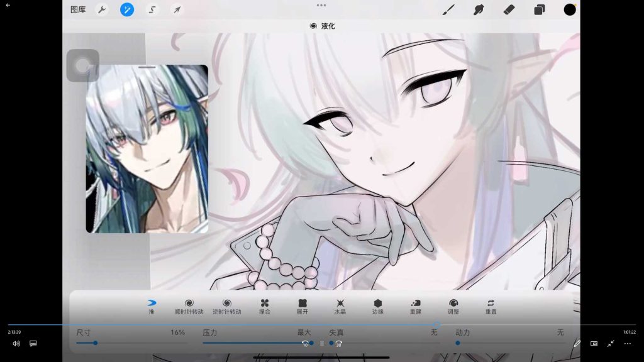Click the 尺寸 size slider handle
Image resolution: width=644 pixels, height=362 pixels.
point(95,343)
